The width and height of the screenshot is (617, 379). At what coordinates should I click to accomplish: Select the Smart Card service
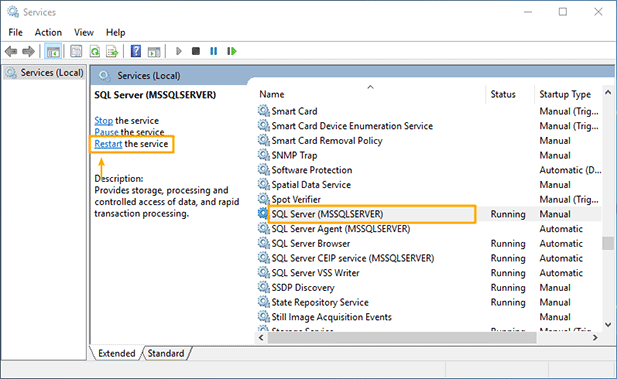coord(429,111)
